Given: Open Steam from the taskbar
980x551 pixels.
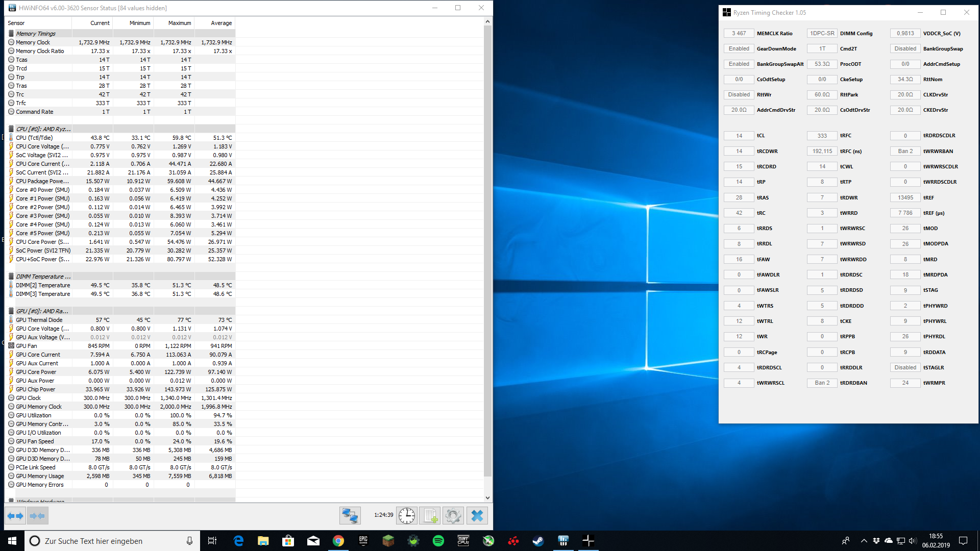Looking at the screenshot, I should pos(538,541).
